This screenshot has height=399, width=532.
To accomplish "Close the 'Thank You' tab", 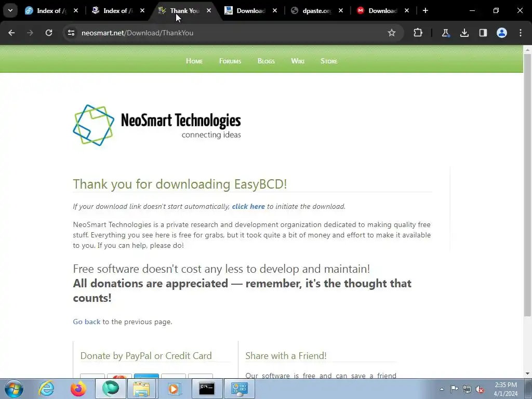I will (209, 10).
